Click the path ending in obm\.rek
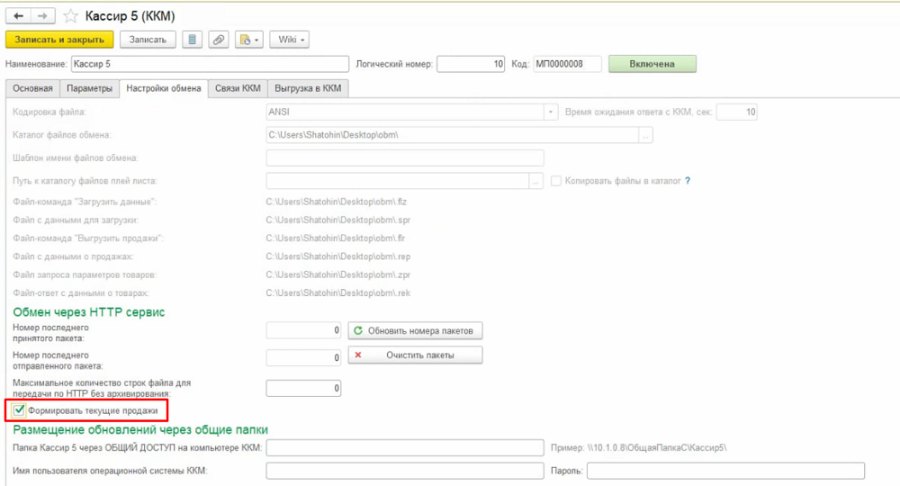The width and height of the screenshot is (900, 486). pos(338,293)
